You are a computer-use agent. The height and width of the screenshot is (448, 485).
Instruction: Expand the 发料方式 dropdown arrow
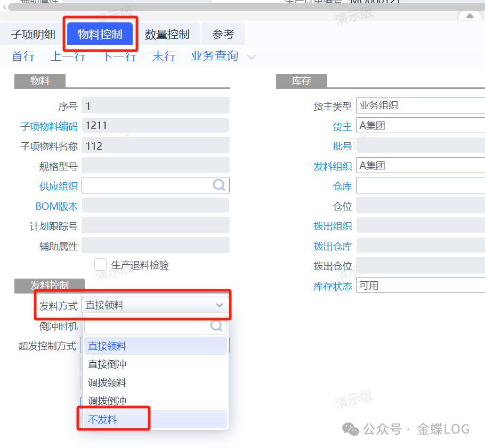[220, 305]
